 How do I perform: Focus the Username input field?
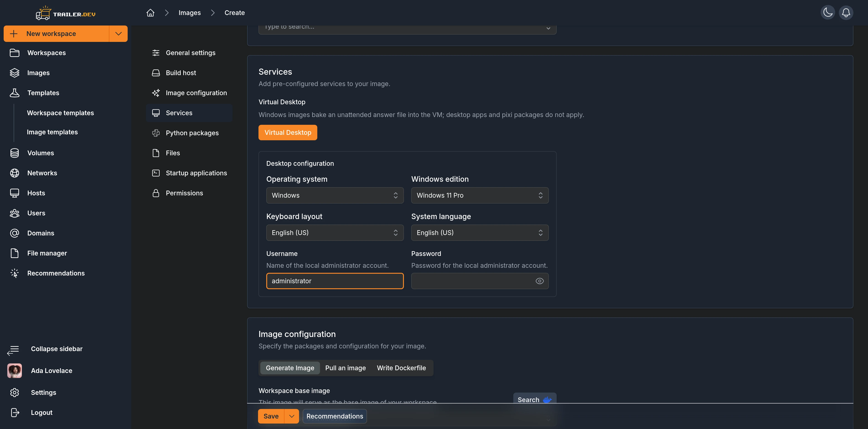[335, 281]
